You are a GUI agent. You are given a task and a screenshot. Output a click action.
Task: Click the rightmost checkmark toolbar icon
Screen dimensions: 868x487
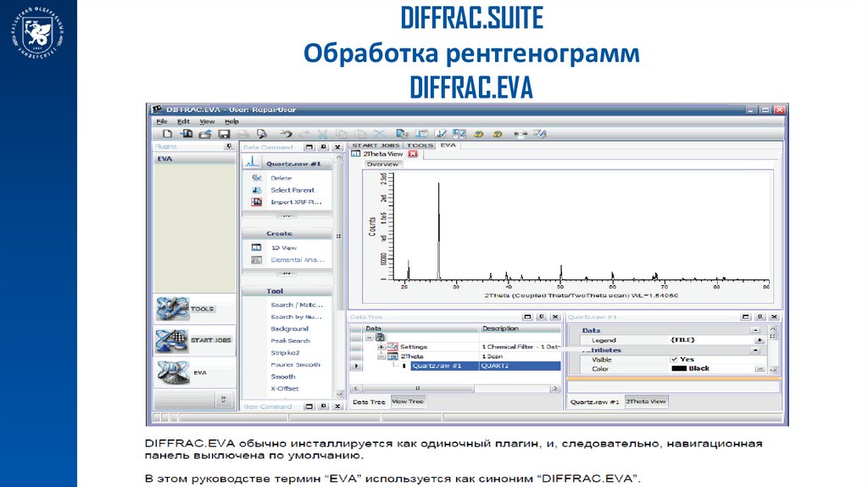(540, 133)
